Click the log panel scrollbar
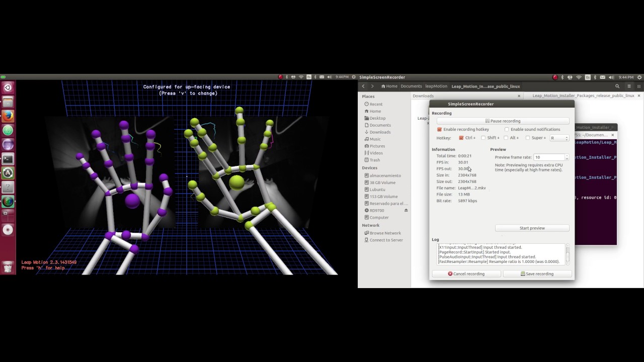This screenshot has width=644, height=362. click(568, 254)
